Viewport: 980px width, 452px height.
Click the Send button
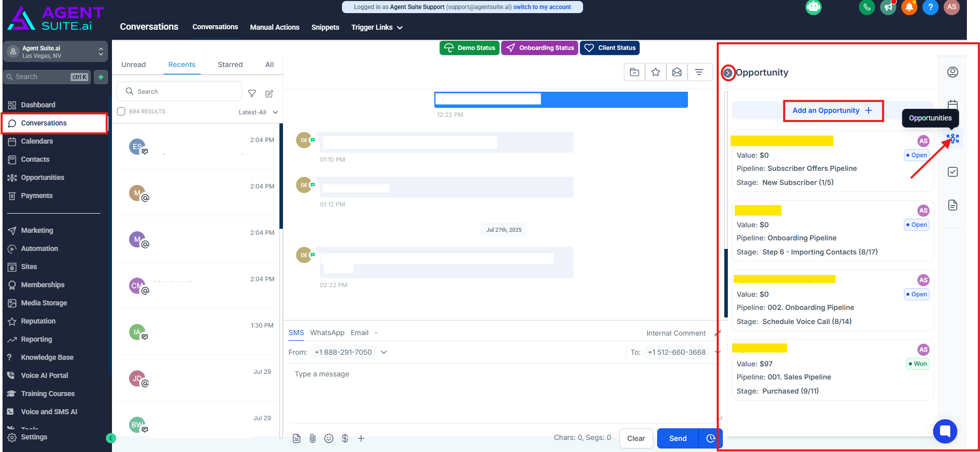click(678, 438)
